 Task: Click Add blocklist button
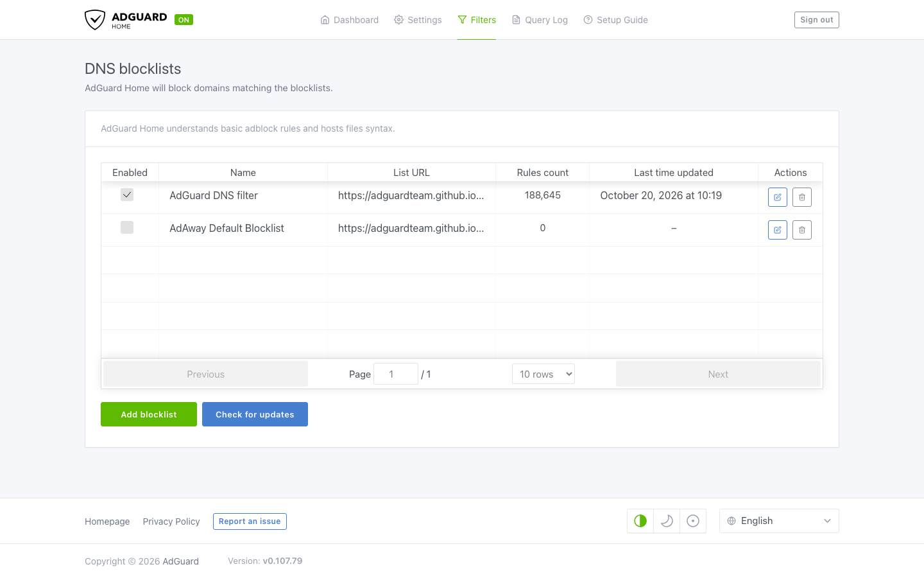pyautogui.click(x=149, y=414)
